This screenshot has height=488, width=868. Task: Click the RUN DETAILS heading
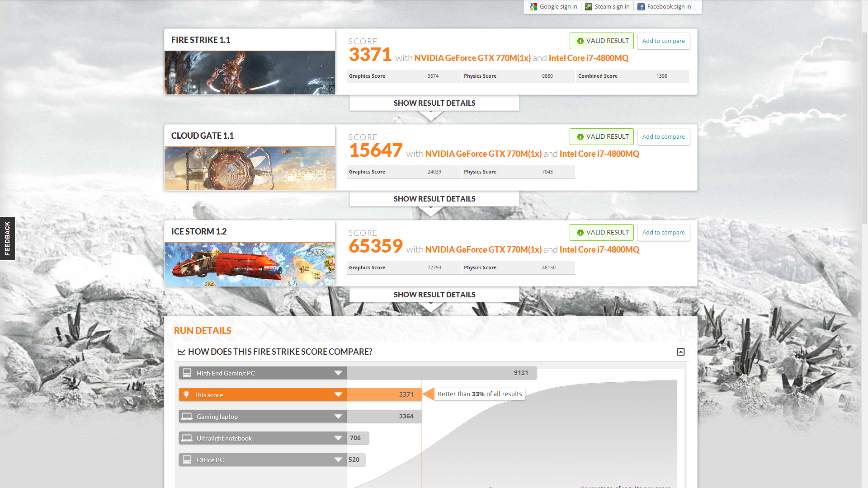coord(203,331)
